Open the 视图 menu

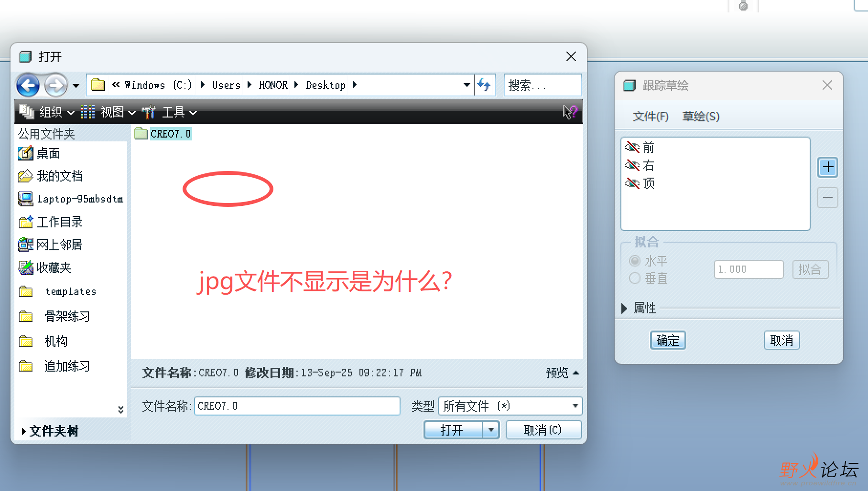coord(108,112)
